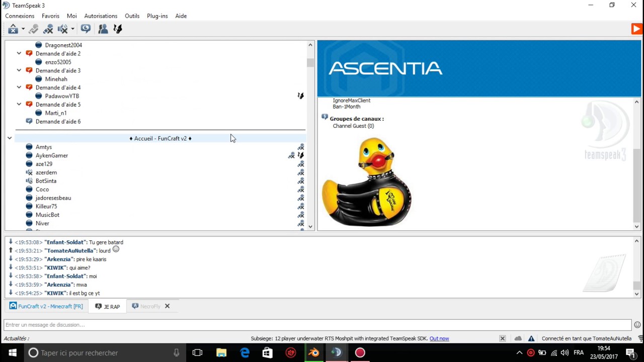This screenshot has height=362, width=644.
Task: Click the badge icon on MusicBot's row
Action: click(301, 215)
